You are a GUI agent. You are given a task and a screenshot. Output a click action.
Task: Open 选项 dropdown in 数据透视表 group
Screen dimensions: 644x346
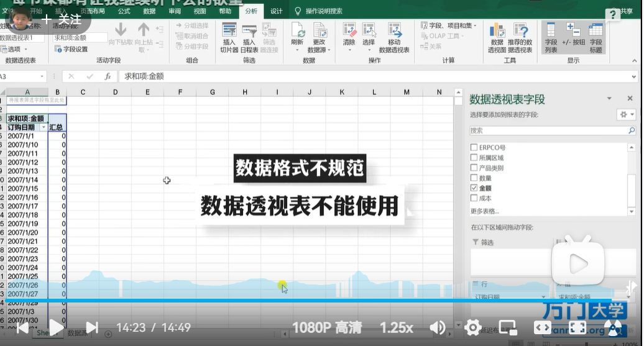tap(15, 49)
